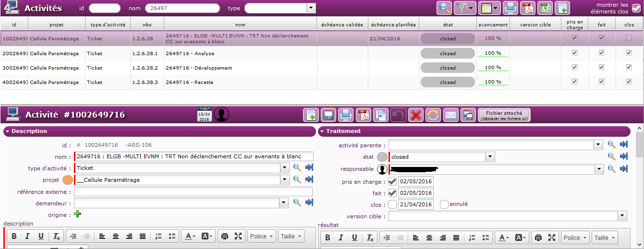This screenshot has height=249, width=644.
Task: Send the activity by email using the envelope icon
Action: click(450, 115)
